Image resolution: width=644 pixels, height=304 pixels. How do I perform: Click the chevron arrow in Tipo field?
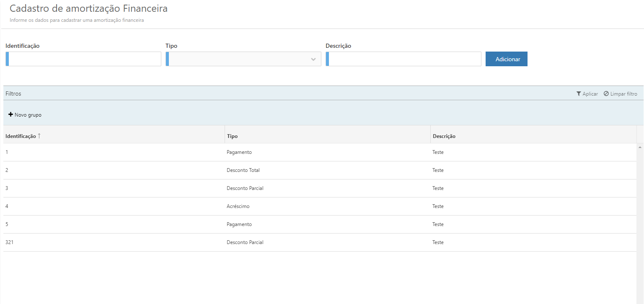(x=313, y=60)
